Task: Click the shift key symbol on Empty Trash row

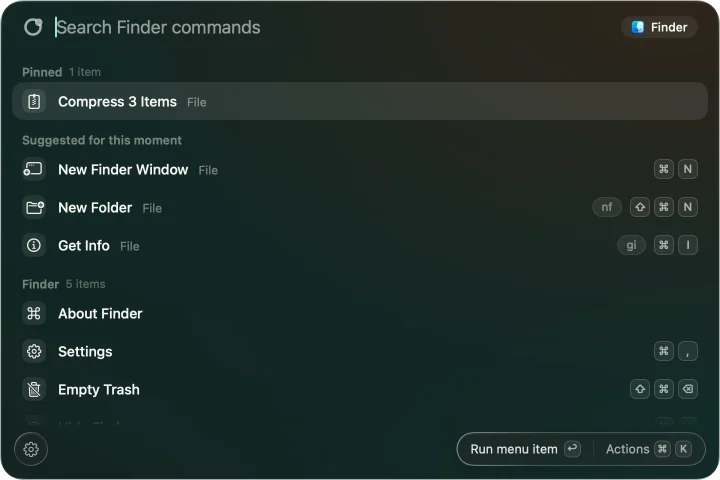Action: pyautogui.click(x=640, y=389)
